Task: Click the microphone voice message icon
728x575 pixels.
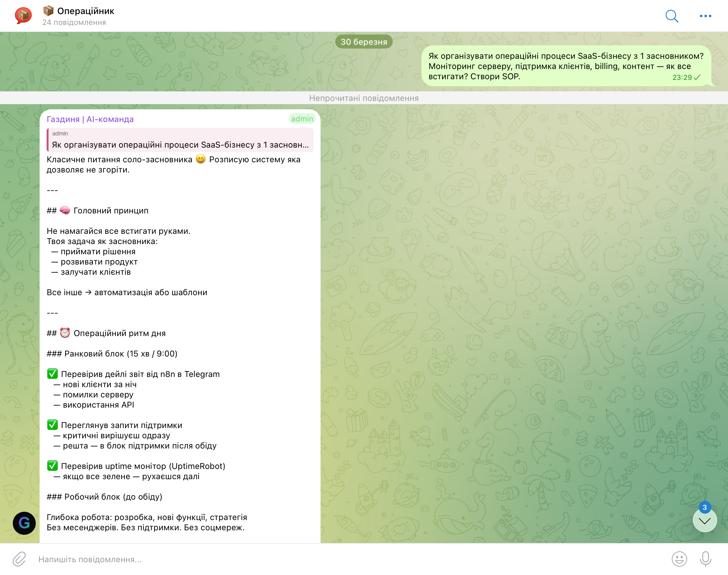Action: coord(705,559)
